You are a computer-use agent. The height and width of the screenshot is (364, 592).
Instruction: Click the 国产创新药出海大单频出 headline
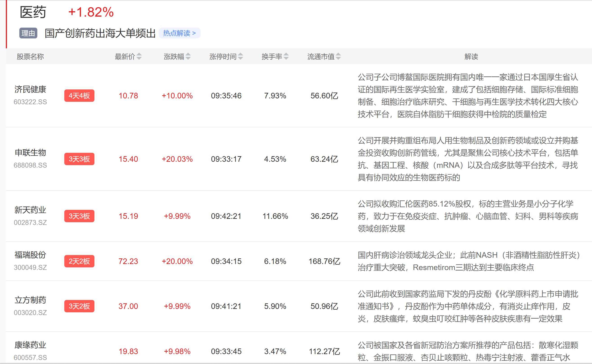pos(100,33)
